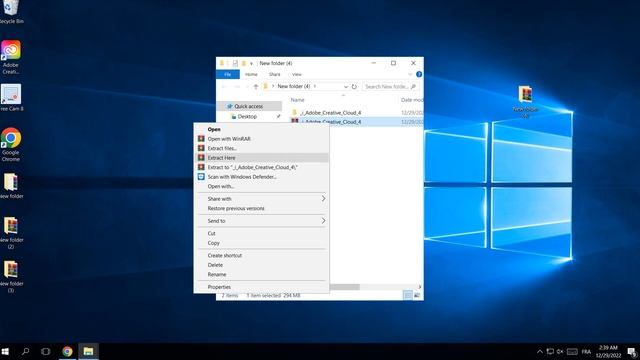Click WinRAR icon beside Extract files...
Screen dimensions: 640x360
(x=201, y=148)
